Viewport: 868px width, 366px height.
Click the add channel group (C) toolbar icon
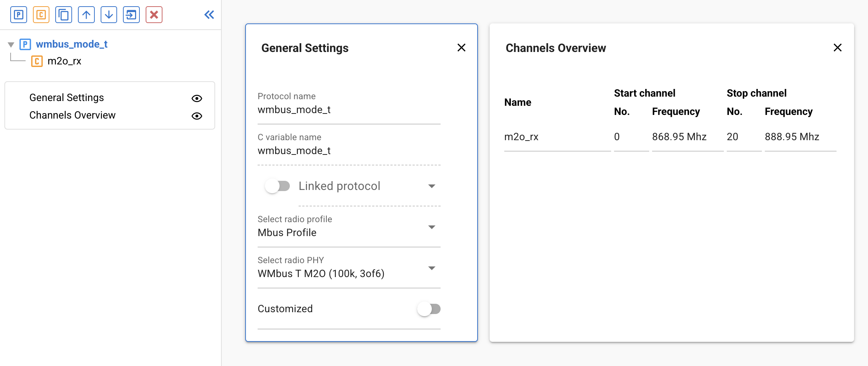[41, 15]
